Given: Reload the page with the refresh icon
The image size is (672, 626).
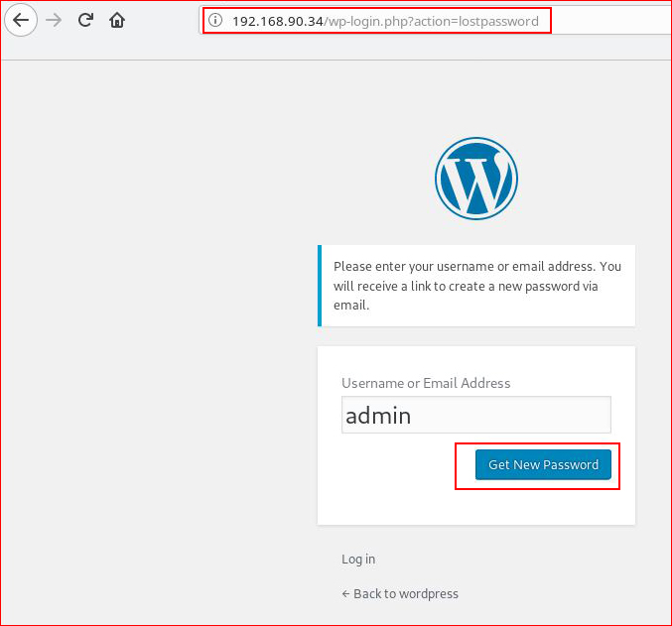Looking at the screenshot, I should coord(85,20).
